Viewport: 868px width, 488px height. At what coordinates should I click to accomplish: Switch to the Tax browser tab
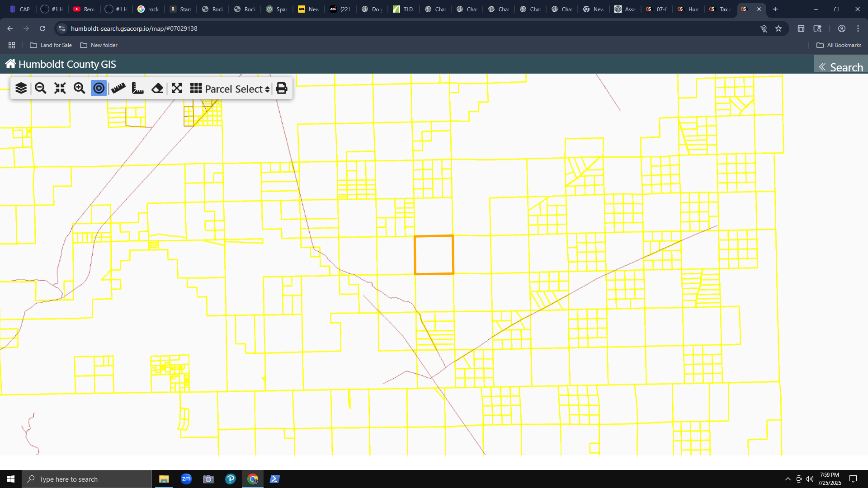[x=720, y=9]
